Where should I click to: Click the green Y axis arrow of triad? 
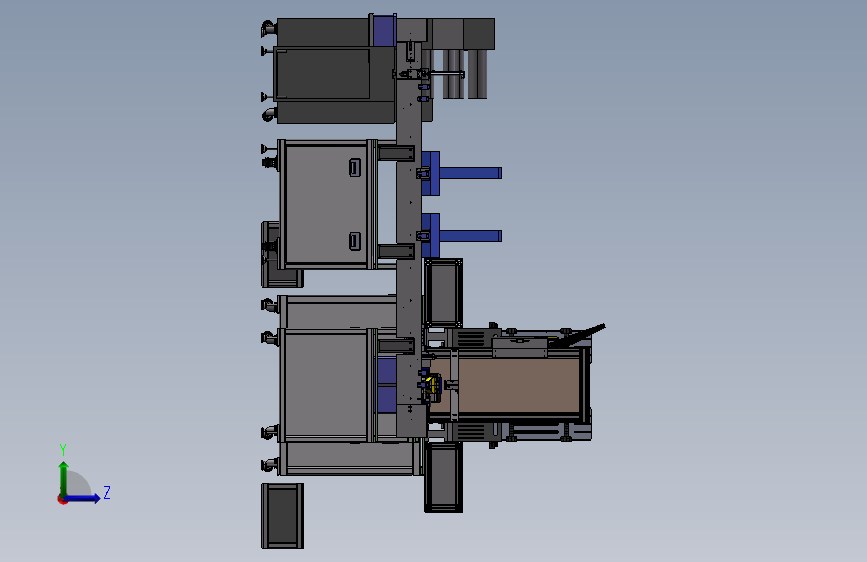(64, 477)
